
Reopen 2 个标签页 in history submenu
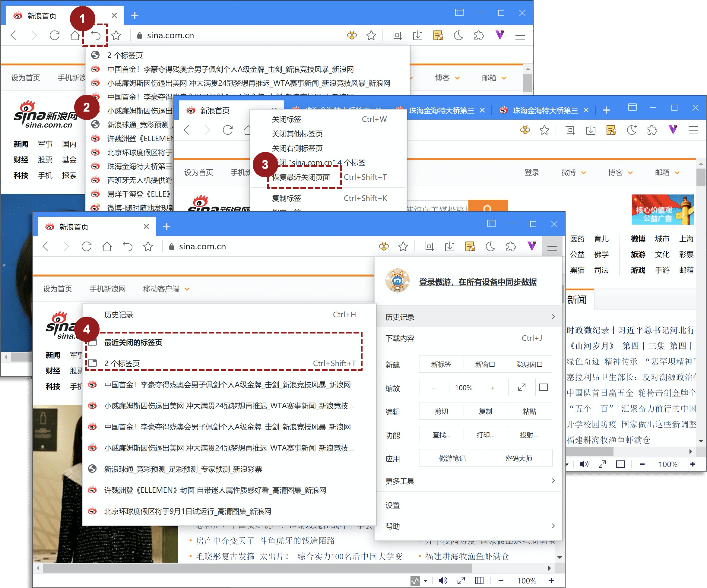pos(229,363)
